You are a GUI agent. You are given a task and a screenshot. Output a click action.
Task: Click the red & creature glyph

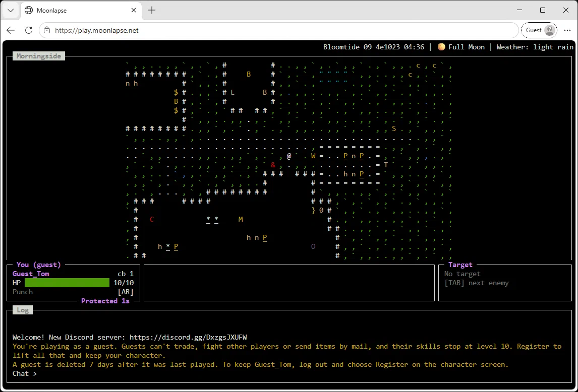(273, 165)
